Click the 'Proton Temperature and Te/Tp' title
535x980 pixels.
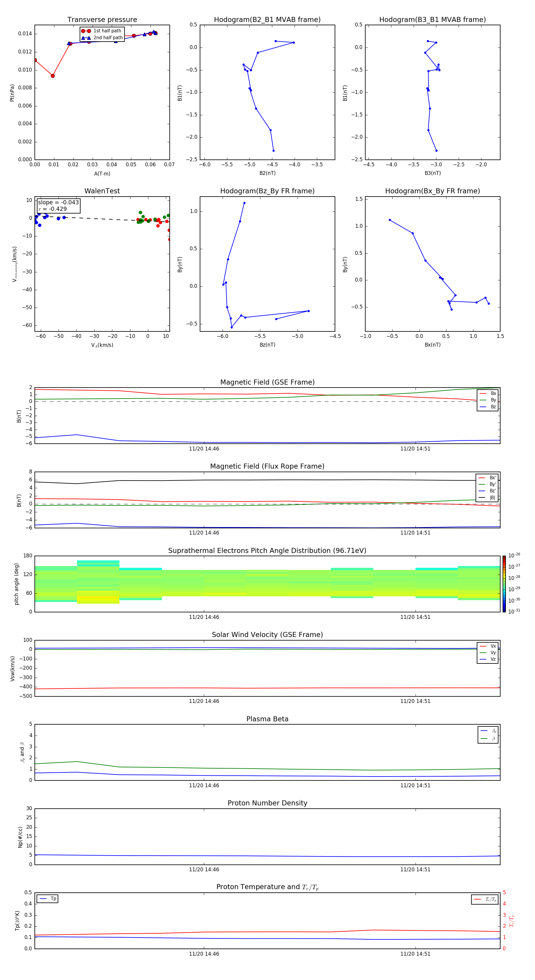(267, 887)
